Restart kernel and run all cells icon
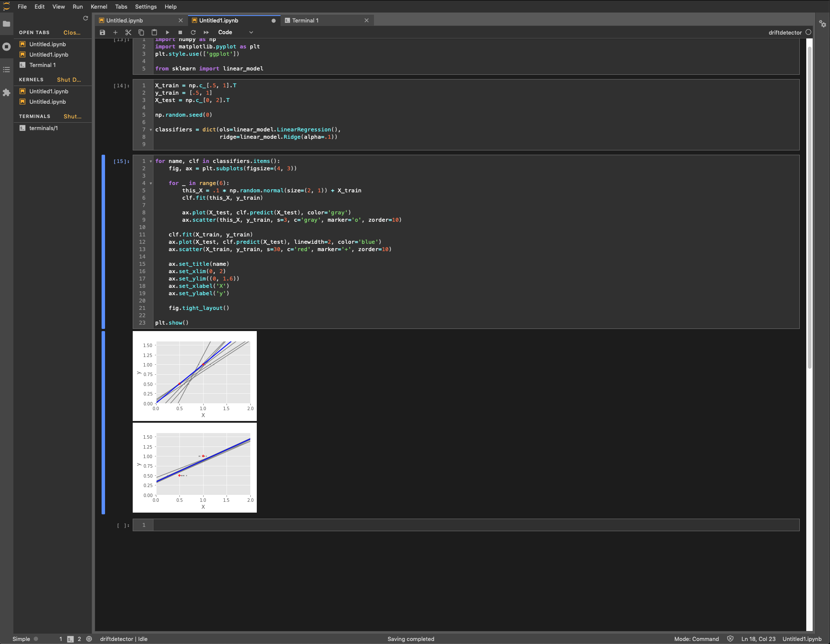The width and height of the screenshot is (830, 644). (x=206, y=32)
